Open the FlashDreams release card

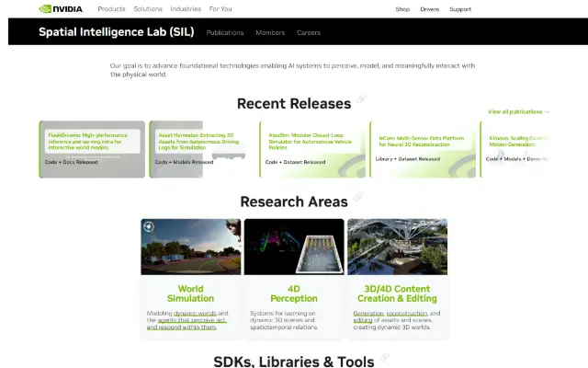[x=92, y=149]
